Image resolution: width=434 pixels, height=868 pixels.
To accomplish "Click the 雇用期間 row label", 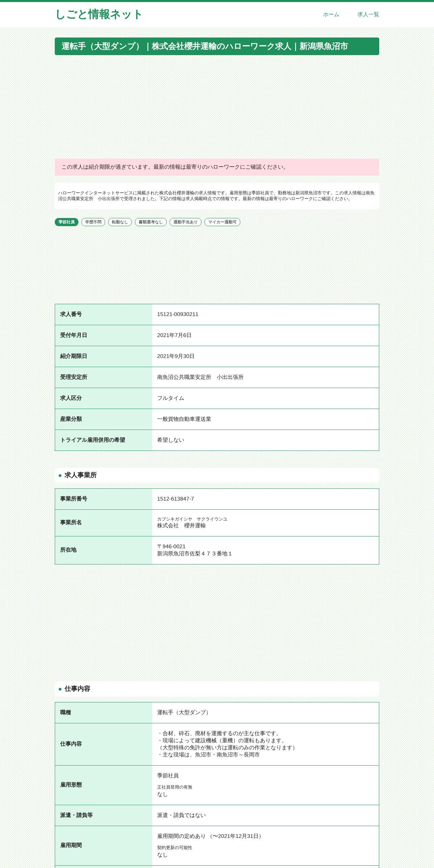I will [71, 845].
